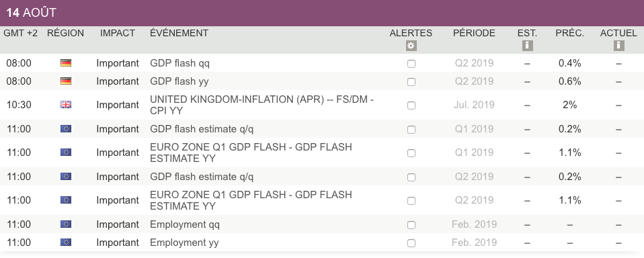Tick alert checkbox for Employment yy
The width and height of the screenshot is (644, 258).
411,243
